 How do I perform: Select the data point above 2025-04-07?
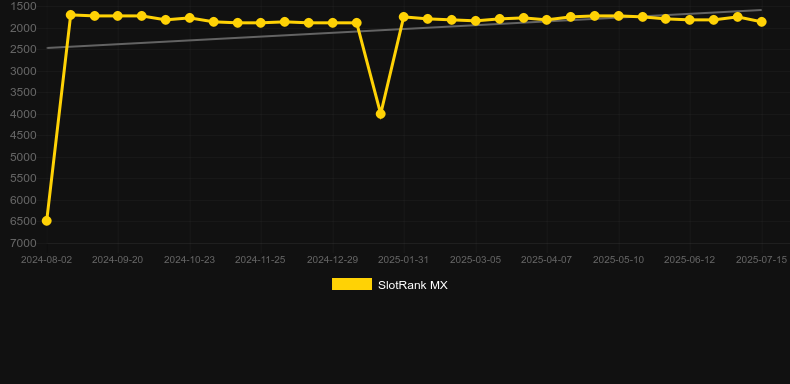[547, 20]
